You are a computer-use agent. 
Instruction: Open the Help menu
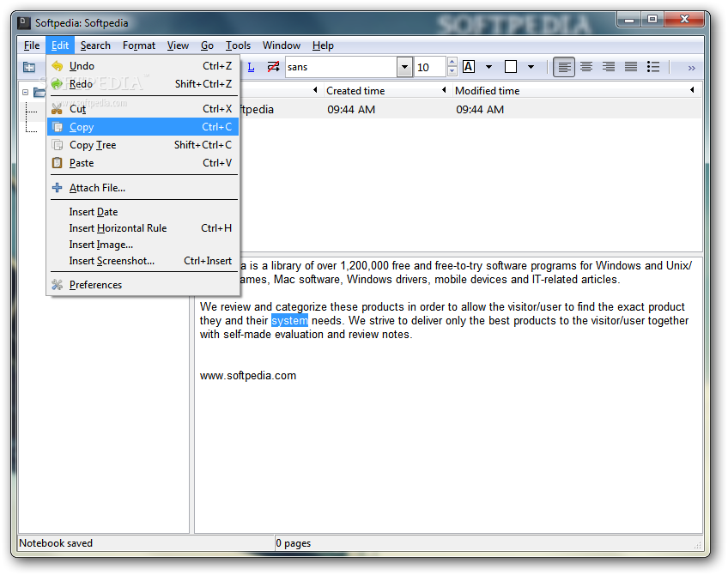pos(323,45)
